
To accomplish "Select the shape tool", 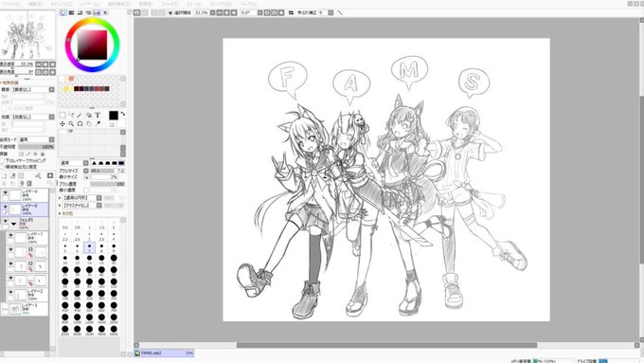I will [89, 115].
